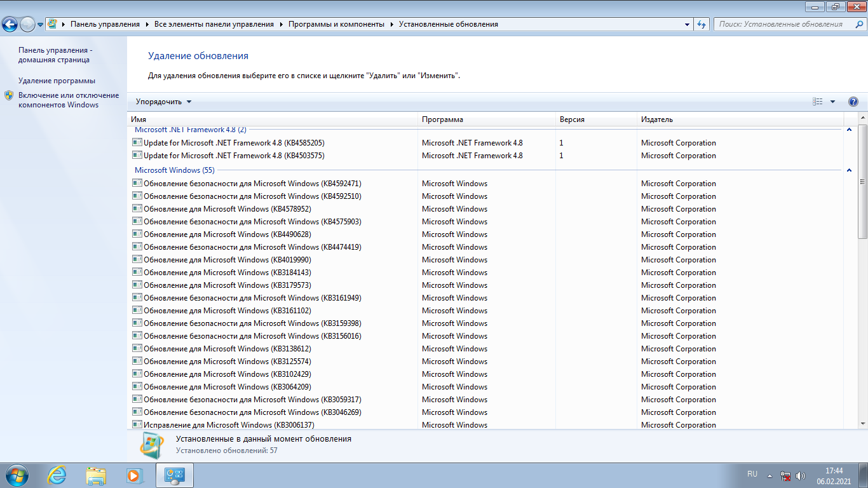This screenshot has width=868, height=488.
Task: Sort by the Издатель column header
Action: point(740,119)
